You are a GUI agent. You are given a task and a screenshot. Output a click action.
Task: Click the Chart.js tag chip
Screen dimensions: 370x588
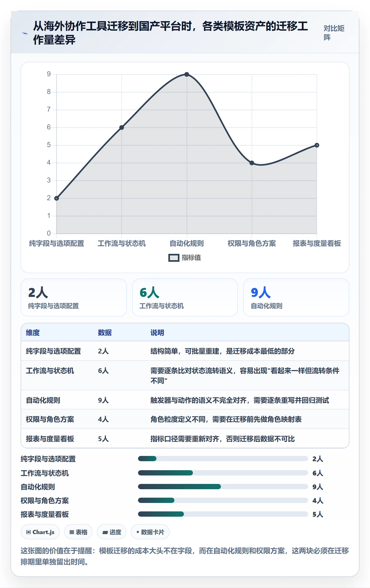[x=40, y=532]
